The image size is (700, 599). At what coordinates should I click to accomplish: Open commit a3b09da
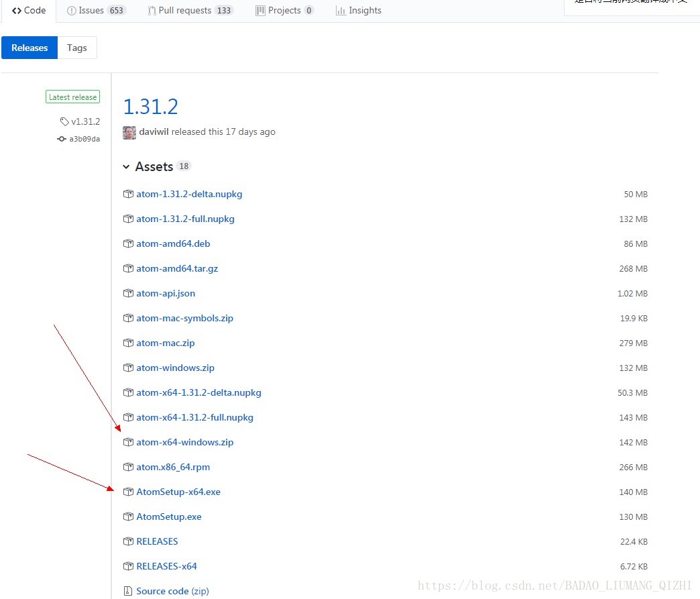pos(85,139)
